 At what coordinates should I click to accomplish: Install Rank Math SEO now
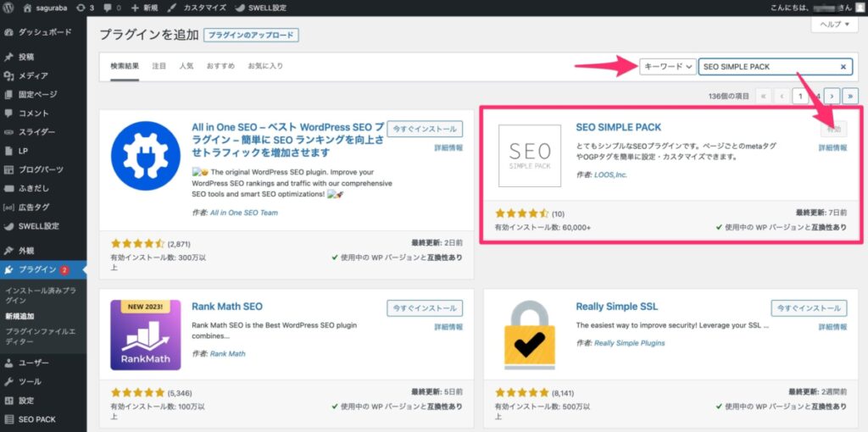point(425,308)
